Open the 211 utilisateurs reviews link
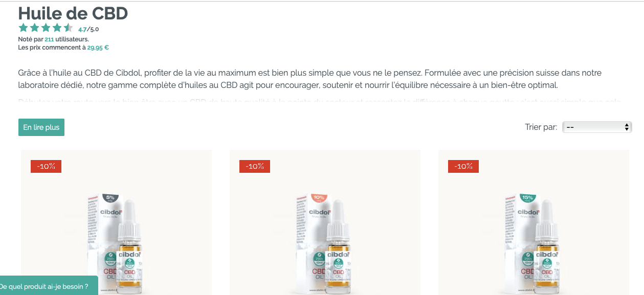The image size is (644, 295). click(x=49, y=39)
